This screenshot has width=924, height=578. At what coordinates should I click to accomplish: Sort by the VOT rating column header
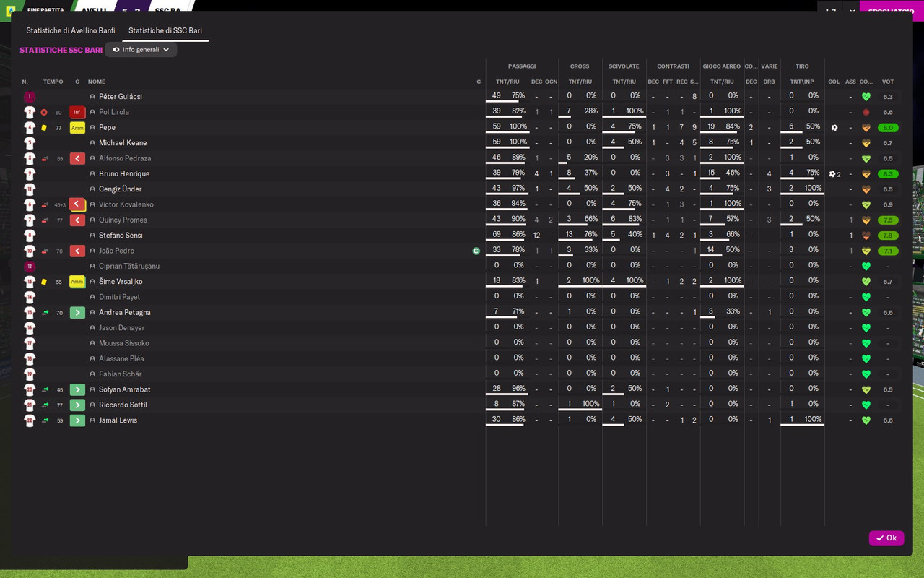[888, 82]
